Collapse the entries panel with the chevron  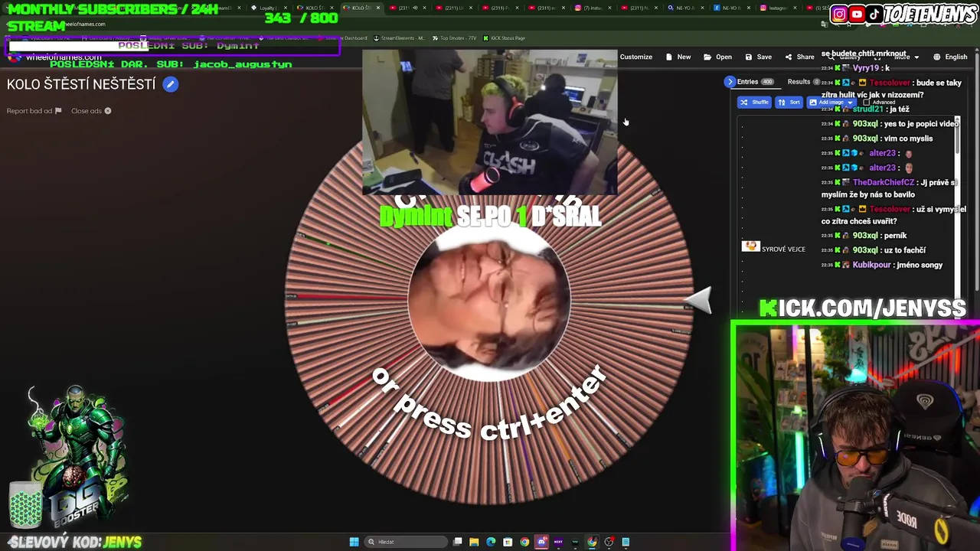point(730,82)
